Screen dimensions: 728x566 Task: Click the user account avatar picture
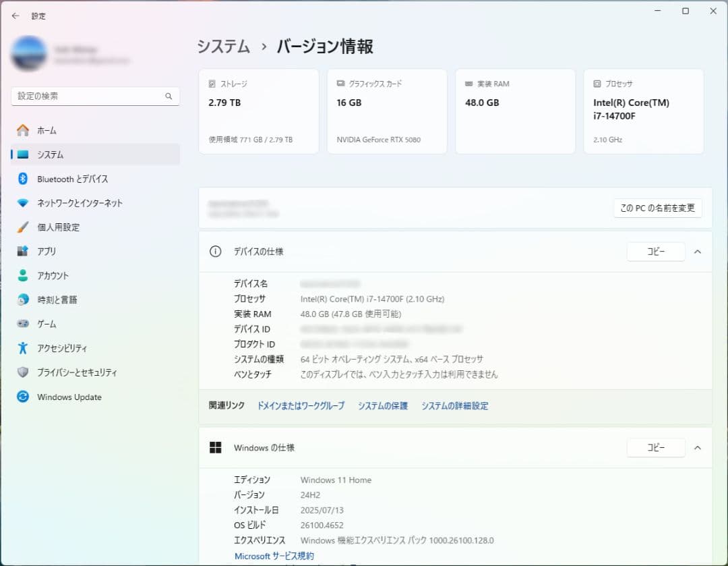coord(28,53)
